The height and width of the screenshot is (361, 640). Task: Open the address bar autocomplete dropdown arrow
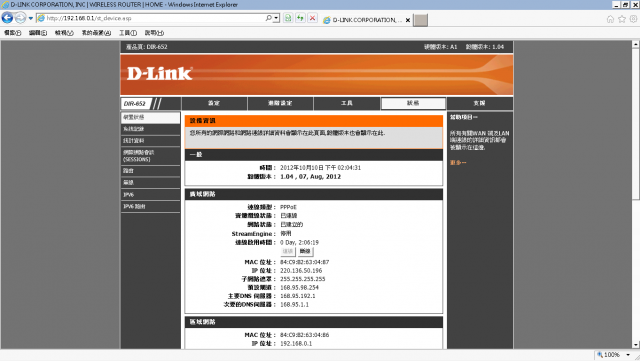click(x=276, y=18)
